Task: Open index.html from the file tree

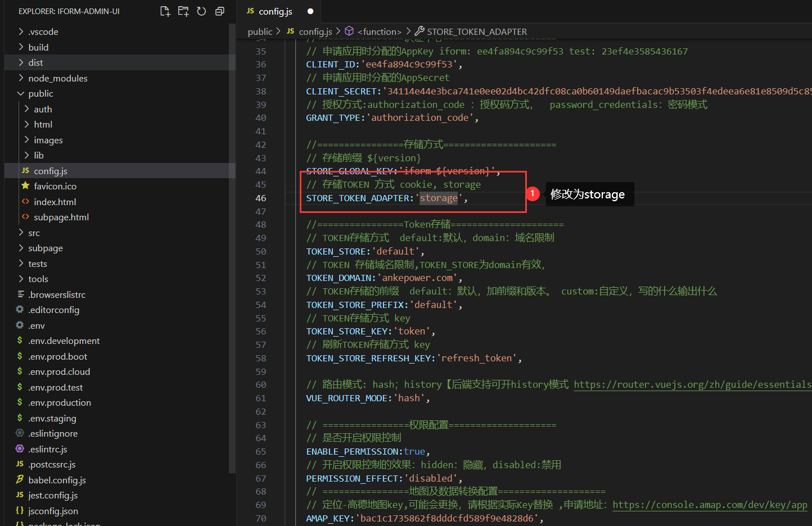Action: [x=55, y=202]
